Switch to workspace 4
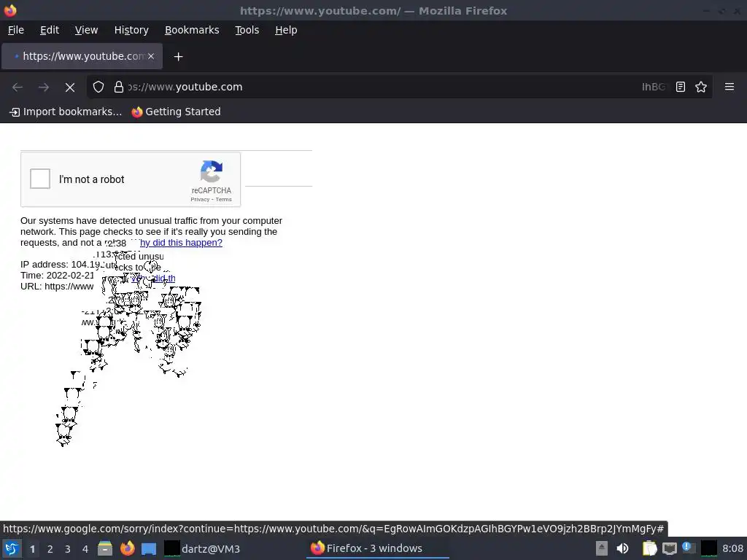 (85, 549)
